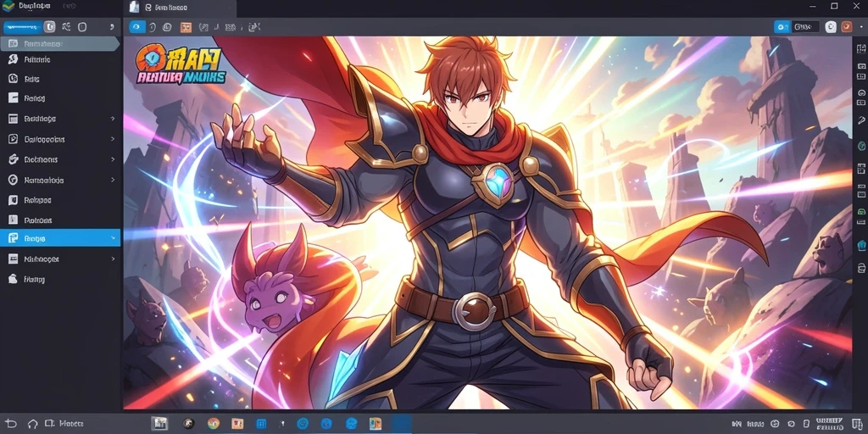Click the dark round taskbar icon beside Chrome
Viewport: 868px width, 434px height.
(189, 424)
